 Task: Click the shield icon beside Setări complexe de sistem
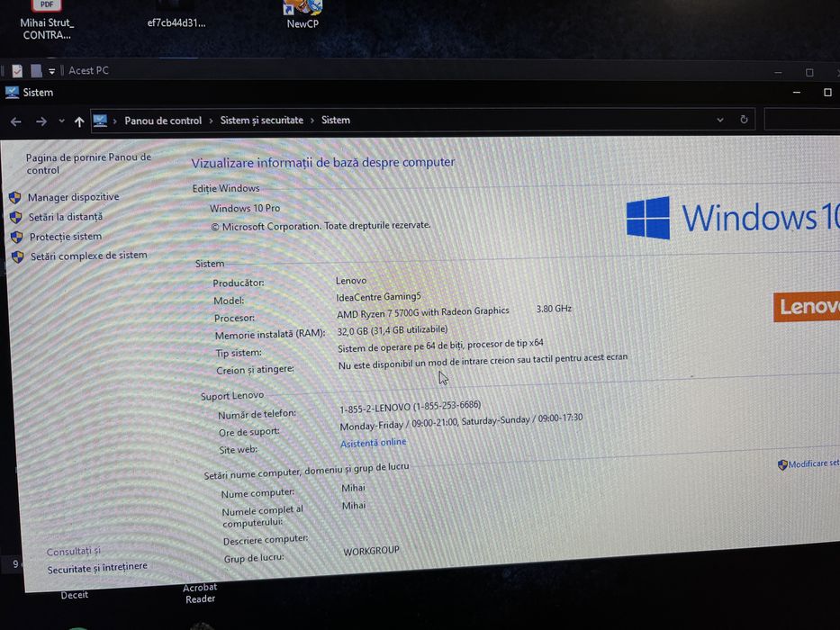tap(18, 256)
